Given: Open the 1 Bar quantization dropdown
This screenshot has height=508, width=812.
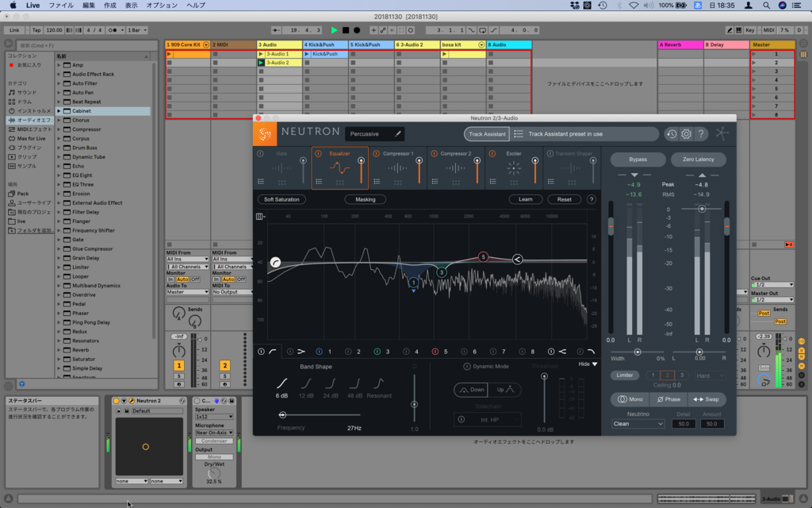Looking at the screenshot, I should [137, 30].
